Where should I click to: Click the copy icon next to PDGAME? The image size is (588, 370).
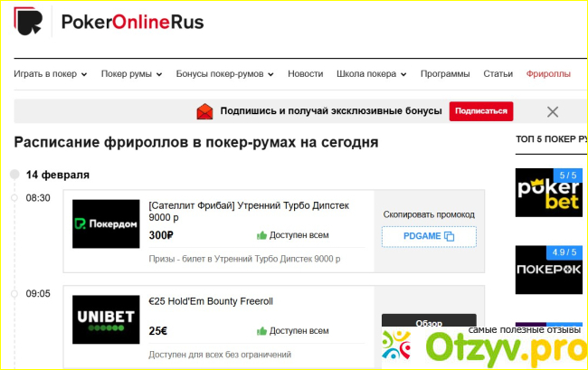tap(450, 236)
